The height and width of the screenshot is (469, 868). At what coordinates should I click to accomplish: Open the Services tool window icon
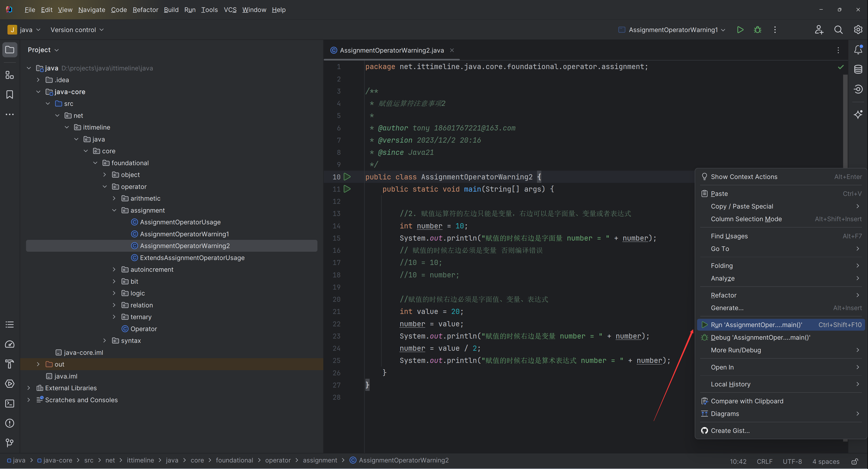click(x=10, y=384)
